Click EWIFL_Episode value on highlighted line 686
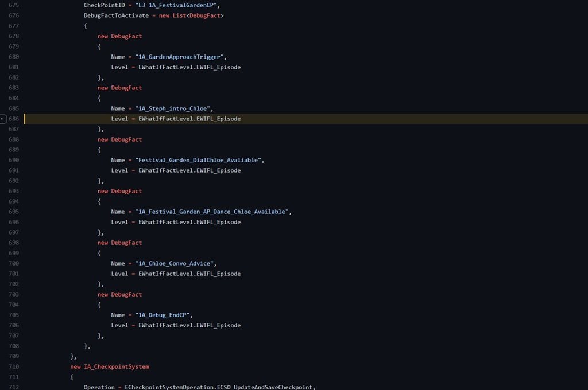The image size is (588, 390). pyautogui.click(x=219, y=119)
